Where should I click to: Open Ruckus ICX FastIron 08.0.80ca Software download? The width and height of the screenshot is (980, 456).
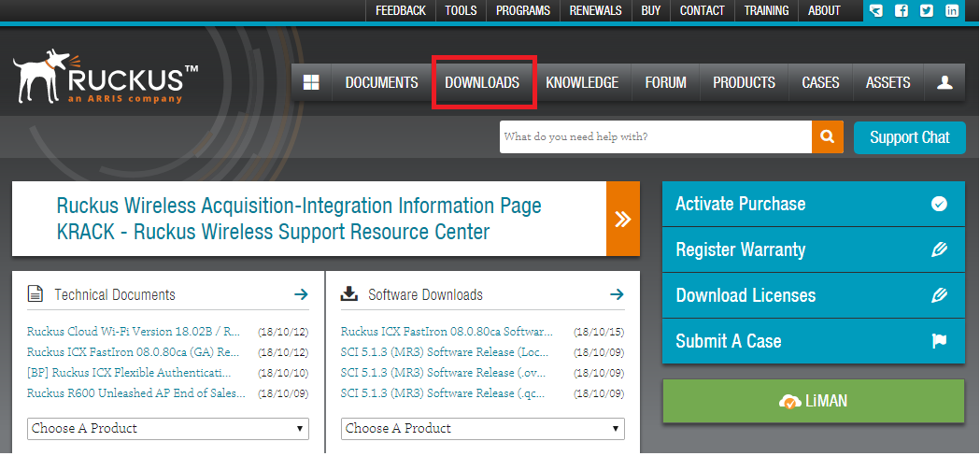tap(447, 332)
